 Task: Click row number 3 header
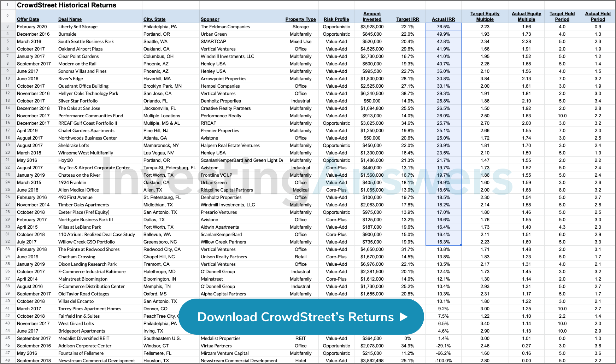[7, 26]
